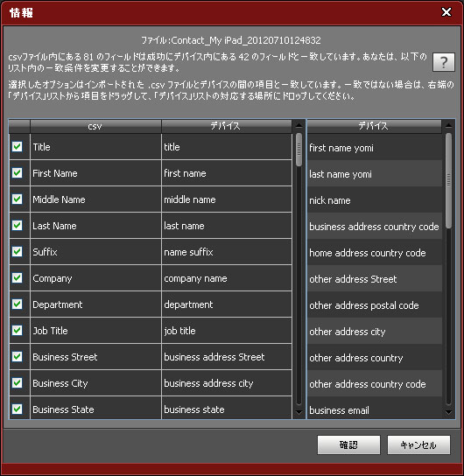Viewport: 464px width, 476px height.
Task: Select 'other address country code' item
Action: 375,384
